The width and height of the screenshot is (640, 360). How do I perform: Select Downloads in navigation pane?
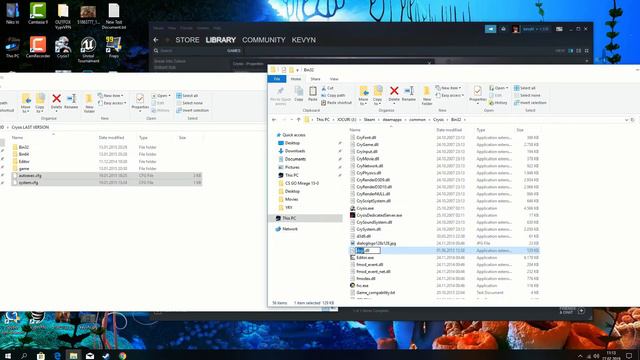[x=294, y=151]
